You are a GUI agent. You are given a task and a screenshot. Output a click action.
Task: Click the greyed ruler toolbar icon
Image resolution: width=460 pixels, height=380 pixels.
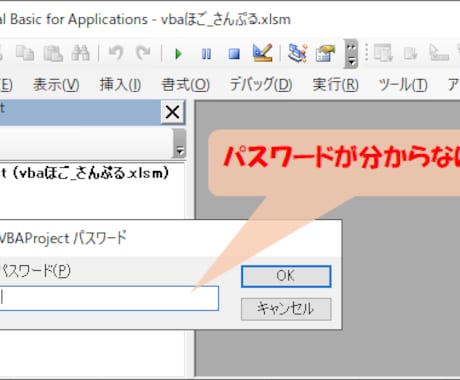(x=438, y=53)
